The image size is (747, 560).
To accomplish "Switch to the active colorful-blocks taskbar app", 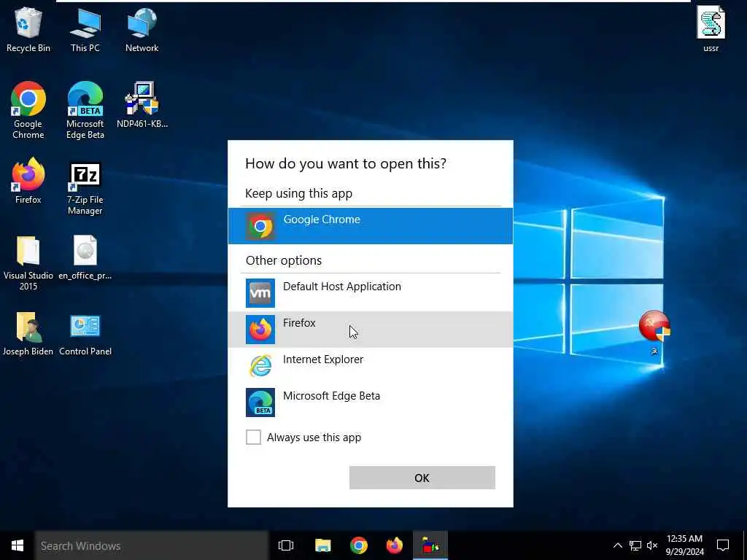I will (430, 545).
